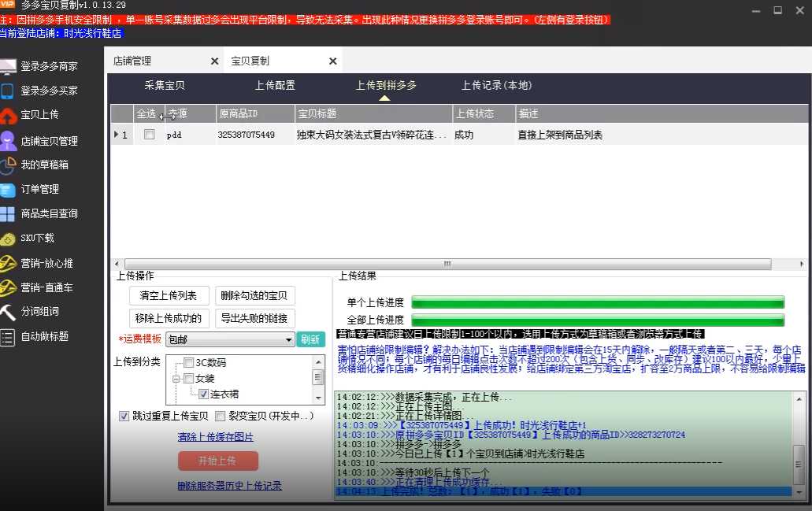The image size is (812, 511).
Task: Click the SKU下载 coin icon
Action: pos(8,239)
